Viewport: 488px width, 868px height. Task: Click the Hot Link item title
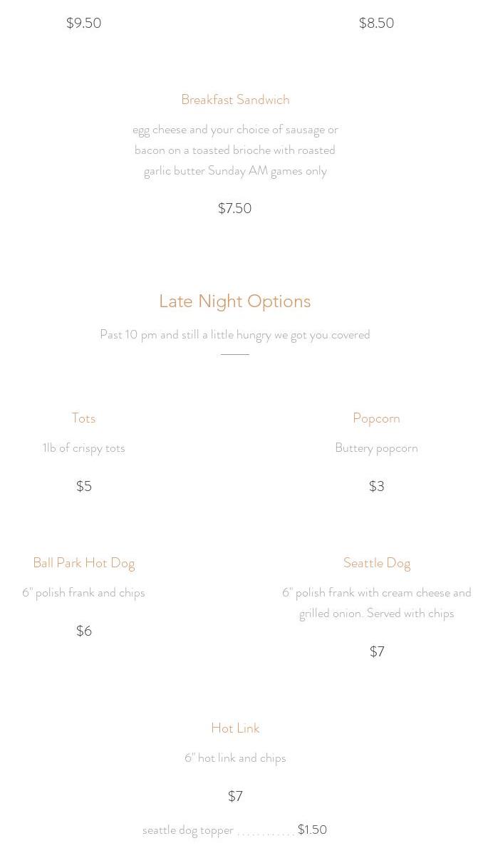click(x=235, y=728)
